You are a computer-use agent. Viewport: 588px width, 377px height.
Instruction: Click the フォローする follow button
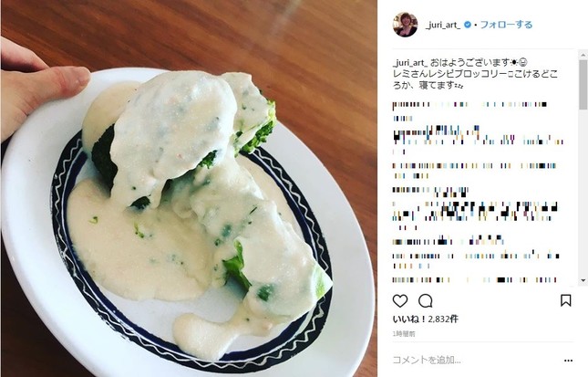click(506, 25)
